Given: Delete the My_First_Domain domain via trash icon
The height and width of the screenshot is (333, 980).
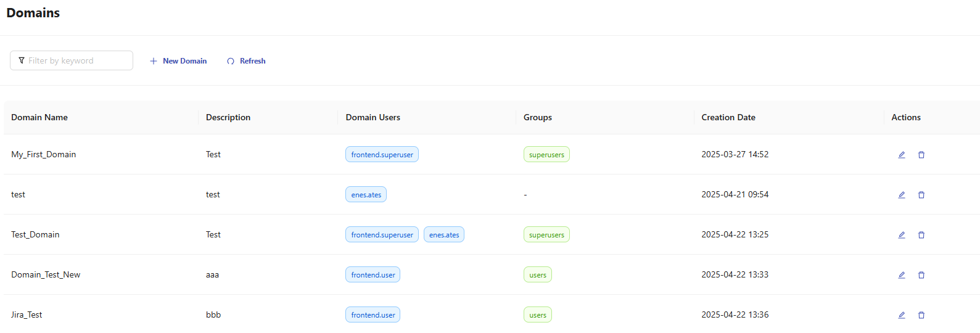Looking at the screenshot, I should [921, 155].
